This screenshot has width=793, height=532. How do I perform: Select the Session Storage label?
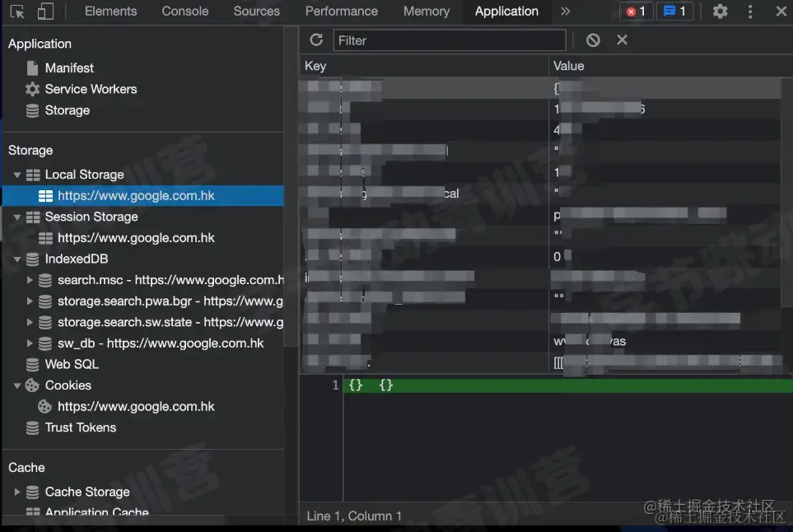[x=91, y=217]
